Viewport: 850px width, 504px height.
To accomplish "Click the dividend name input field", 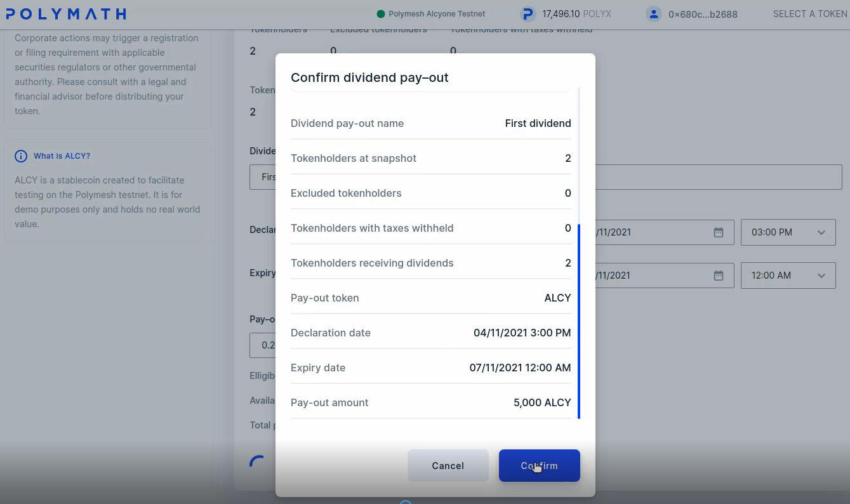I will click(x=546, y=177).
